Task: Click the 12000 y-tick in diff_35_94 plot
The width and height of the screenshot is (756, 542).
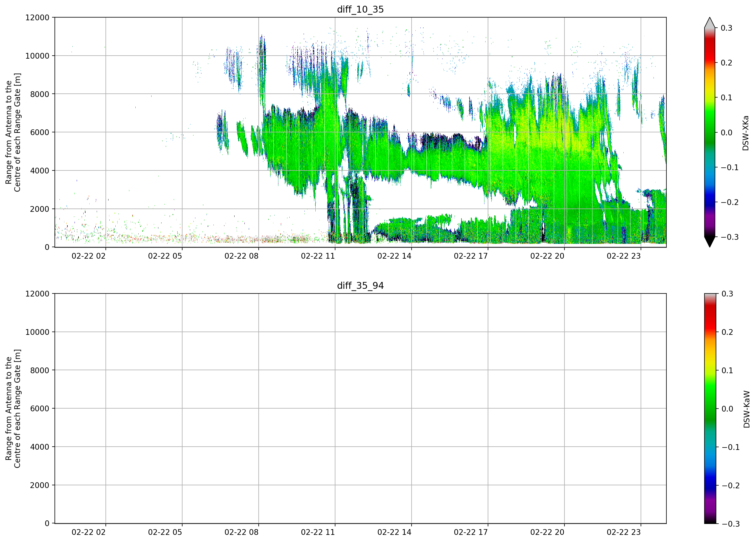Action: click(37, 294)
